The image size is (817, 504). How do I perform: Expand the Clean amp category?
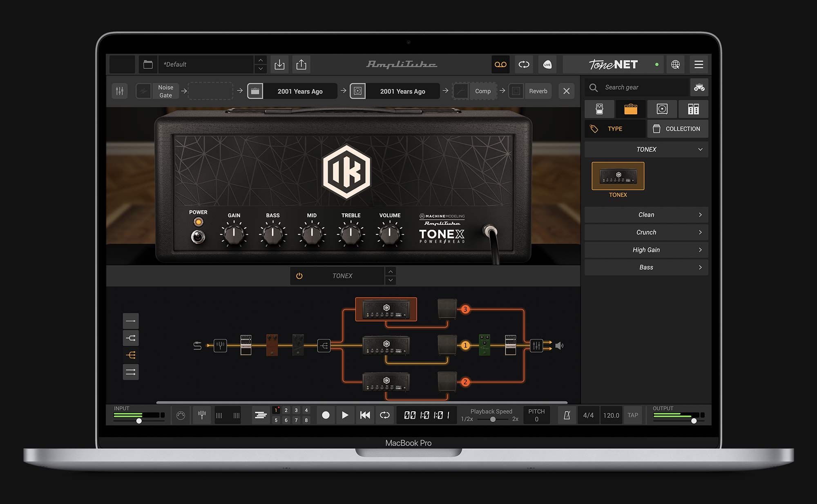tap(646, 215)
